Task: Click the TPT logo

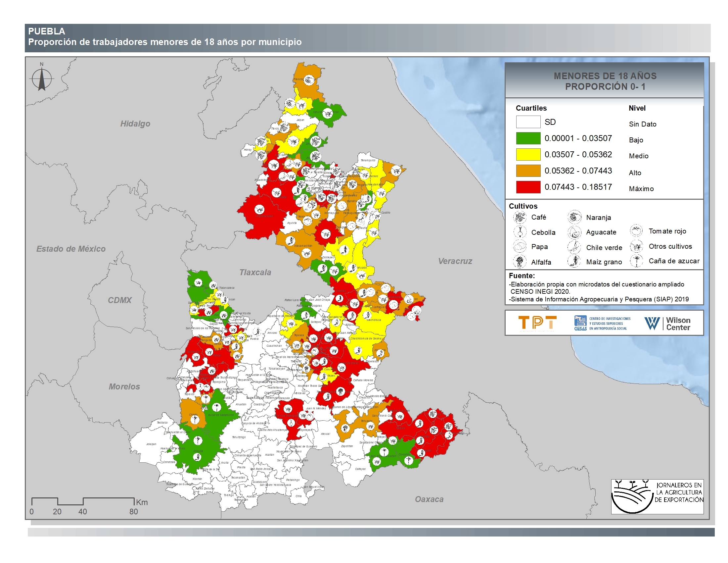Action: coord(537,323)
